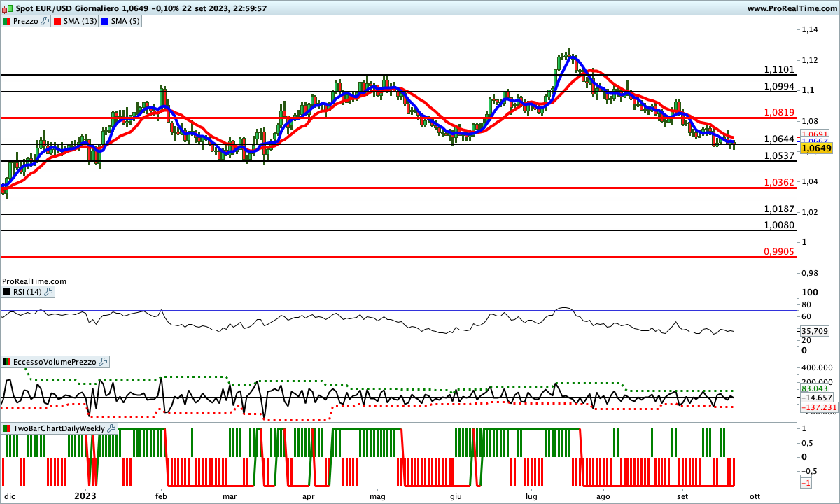
Task: Select the SMA (5) indicator label
Action: [x=125, y=21]
